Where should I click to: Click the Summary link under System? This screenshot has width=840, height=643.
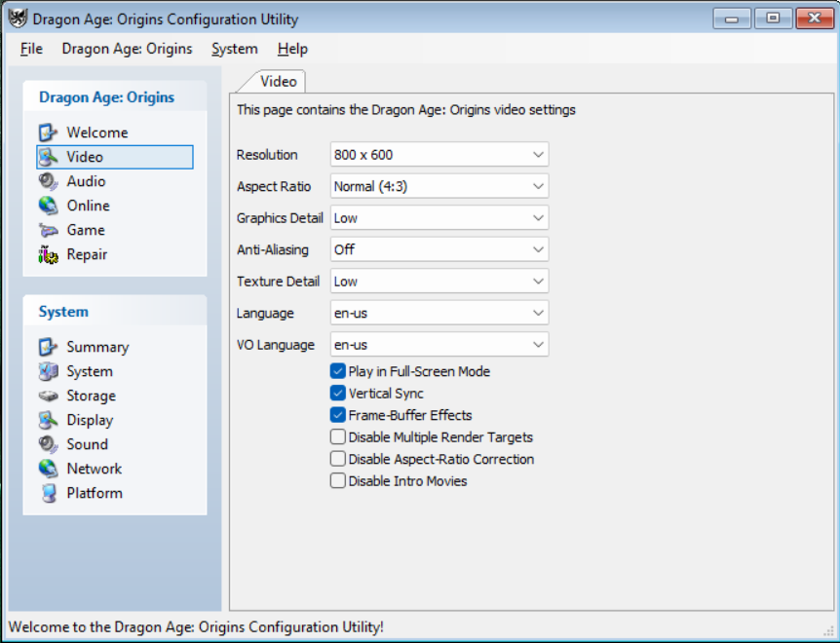(97, 347)
